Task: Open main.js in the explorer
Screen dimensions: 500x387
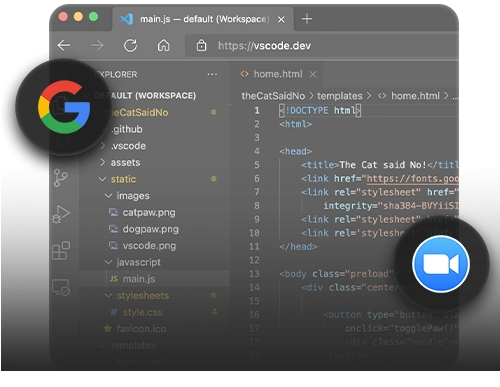Action: 139,279
